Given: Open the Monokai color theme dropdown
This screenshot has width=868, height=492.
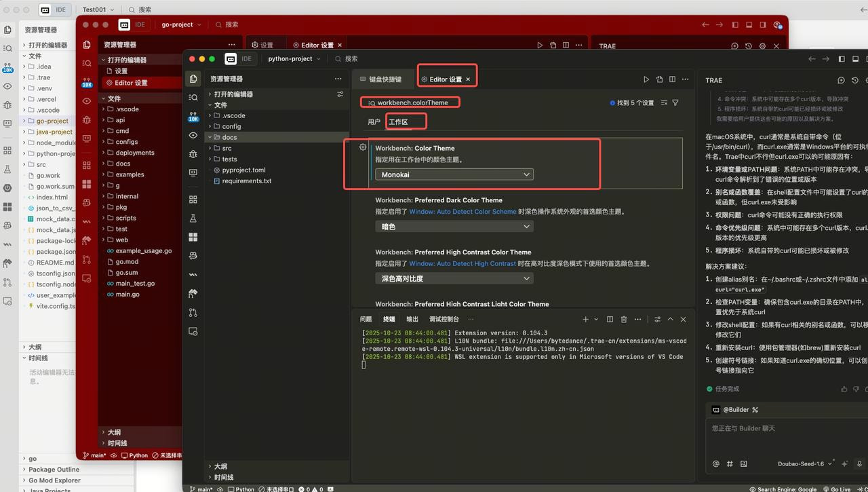Looking at the screenshot, I should (x=454, y=174).
